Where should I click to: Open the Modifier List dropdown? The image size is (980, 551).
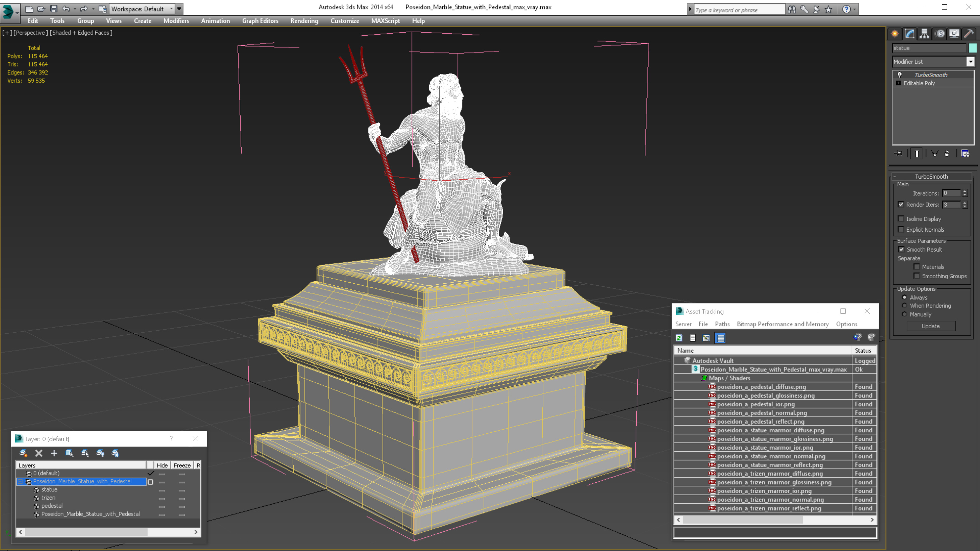[970, 62]
